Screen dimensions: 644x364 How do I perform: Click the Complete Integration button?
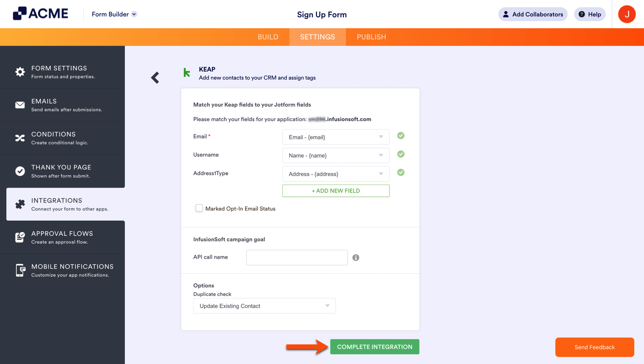pos(374,347)
